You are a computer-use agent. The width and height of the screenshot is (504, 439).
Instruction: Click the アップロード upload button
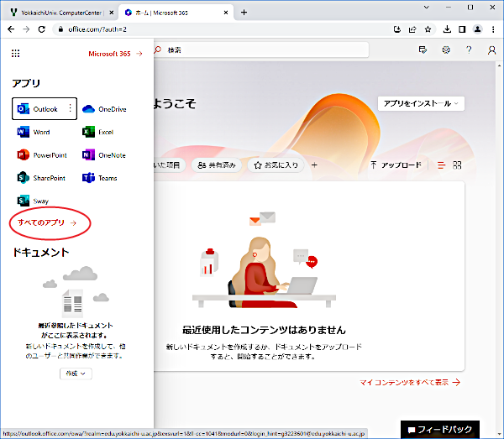[x=396, y=165]
